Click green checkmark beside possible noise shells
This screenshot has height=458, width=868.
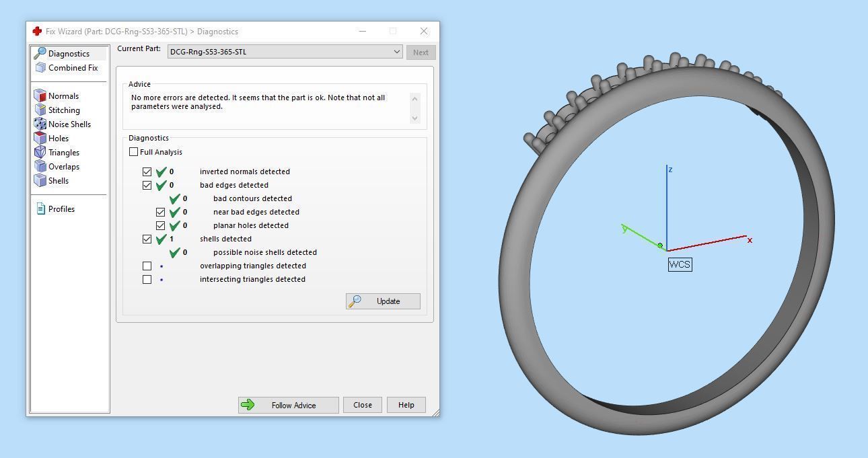coord(174,252)
